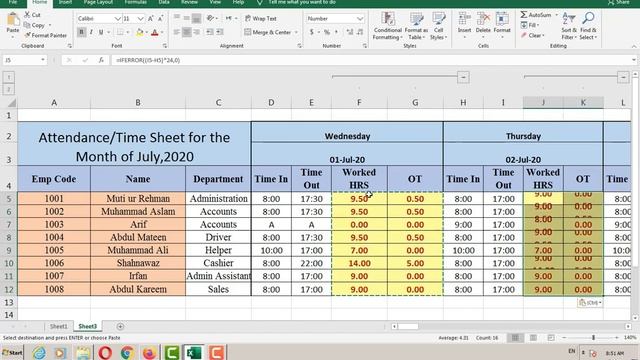The width and height of the screenshot is (640, 360).
Task: Add a new sheet with plus button
Action: click(120, 327)
